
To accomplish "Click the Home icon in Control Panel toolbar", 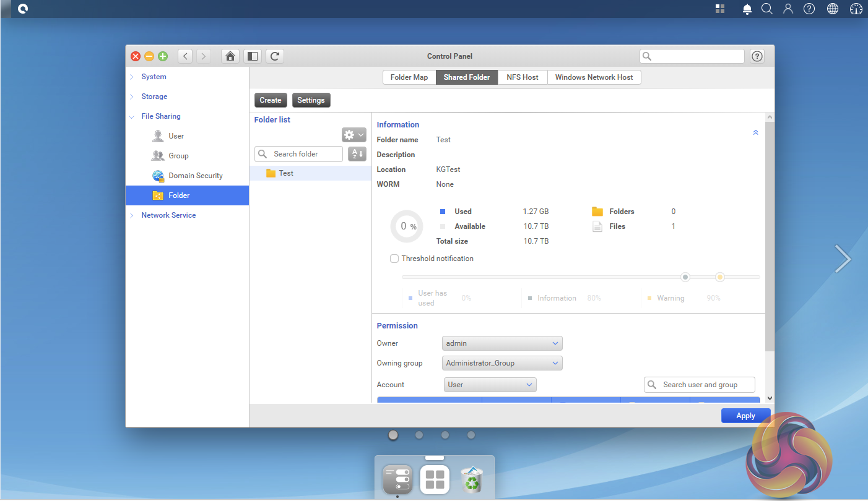I will click(x=230, y=56).
